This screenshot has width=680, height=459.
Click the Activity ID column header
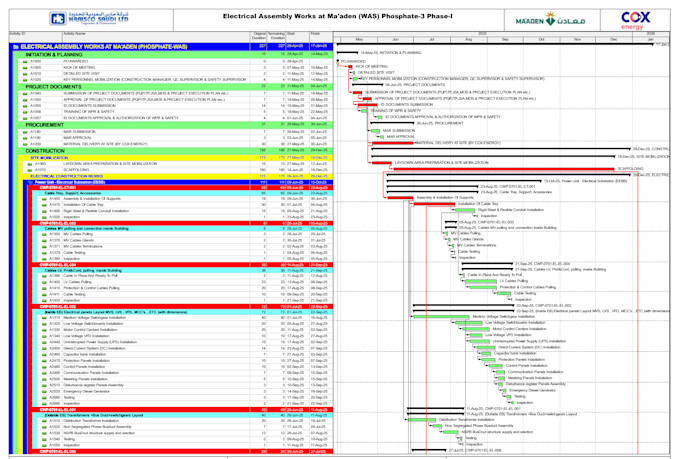pyautogui.click(x=36, y=36)
